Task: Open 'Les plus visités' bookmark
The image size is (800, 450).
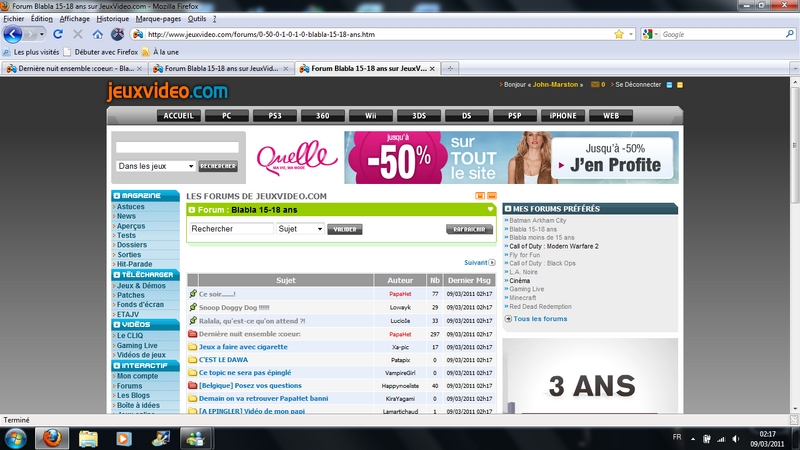Action: tap(31, 52)
